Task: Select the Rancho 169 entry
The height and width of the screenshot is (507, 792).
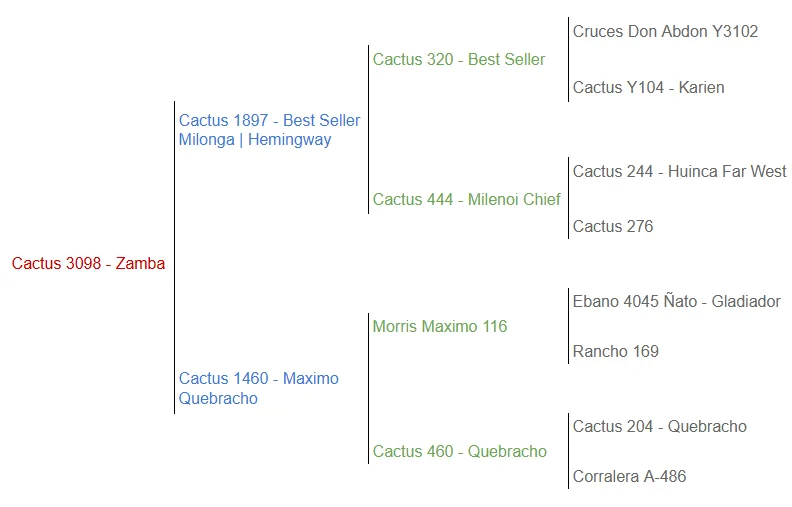Action: click(615, 352)
